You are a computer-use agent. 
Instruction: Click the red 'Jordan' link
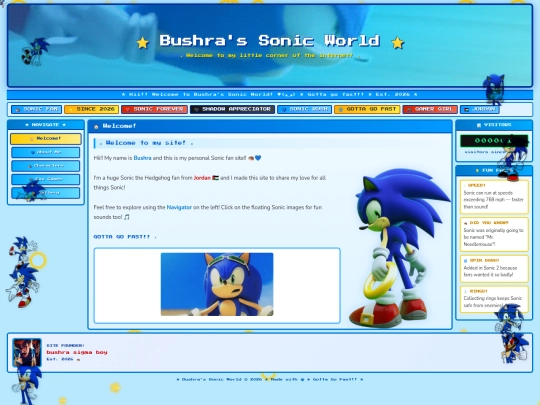point(202,178)
